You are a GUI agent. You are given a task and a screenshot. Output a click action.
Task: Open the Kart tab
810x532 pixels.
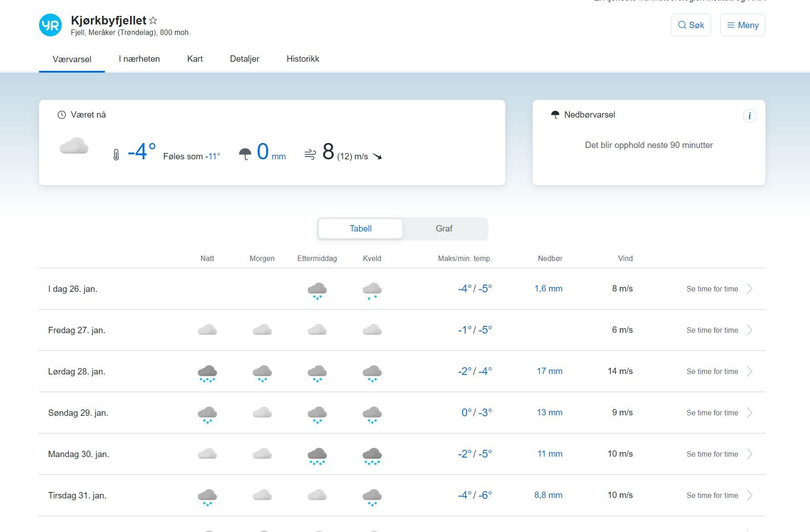195,59
